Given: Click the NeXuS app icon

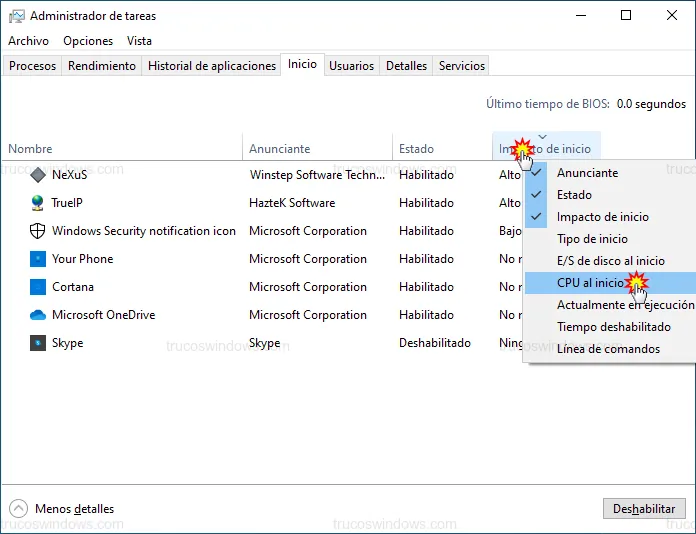Looking at the screenshot, I should click(x=38, y=175).
